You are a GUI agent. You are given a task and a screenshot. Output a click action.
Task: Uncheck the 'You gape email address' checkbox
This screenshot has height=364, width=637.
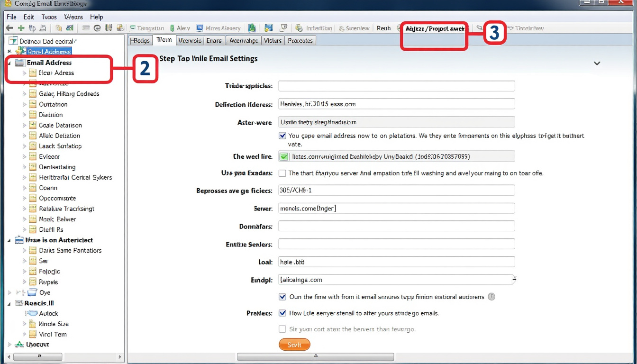pos(282,136)
